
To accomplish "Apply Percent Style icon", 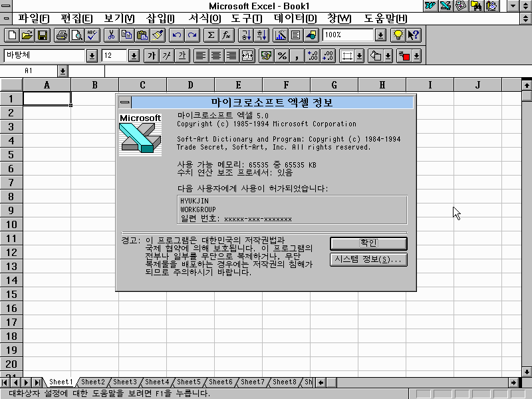I will click(x=282, y=56).
